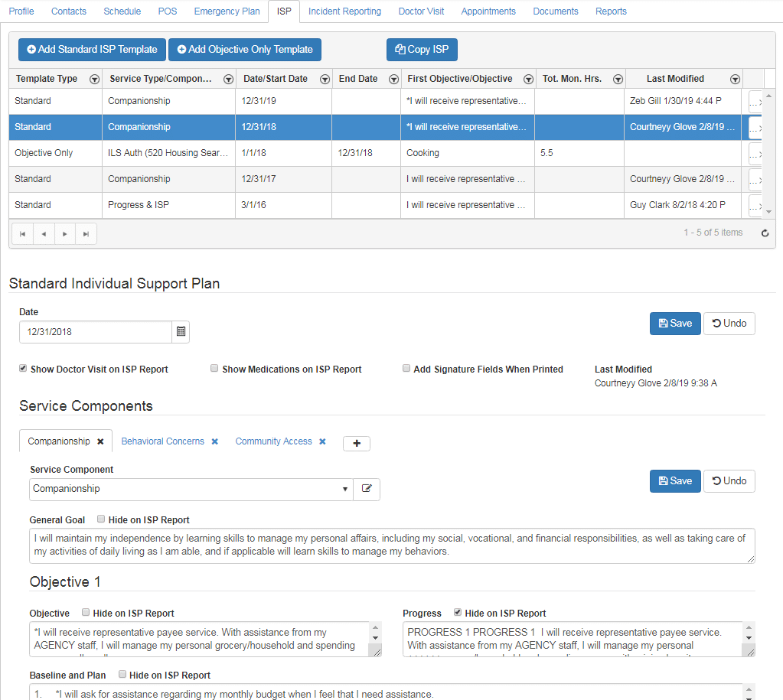Edit the Service Component using the pencil icon

point(367,489)
